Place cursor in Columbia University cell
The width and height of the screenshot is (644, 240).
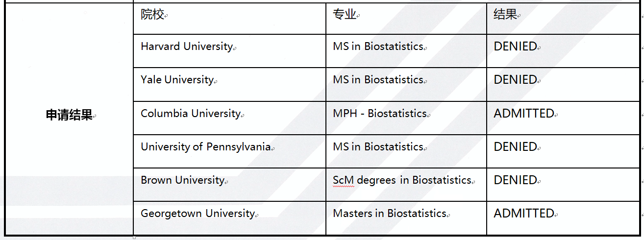229,118
